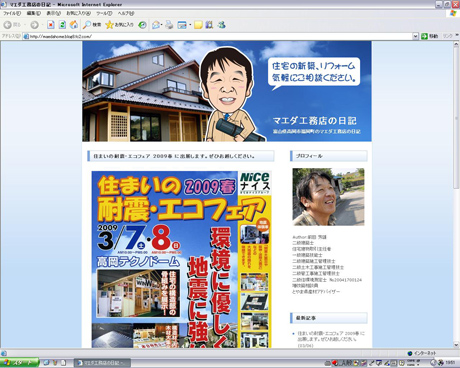The width and height of the screenshot is (460, 368).
Task: Stop loading with the red X icon
Action: [51, 25]
